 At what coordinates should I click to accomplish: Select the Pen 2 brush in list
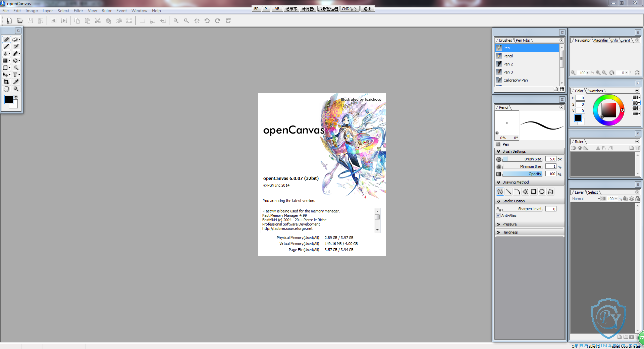pyautogui.click(x=527, y=64)
